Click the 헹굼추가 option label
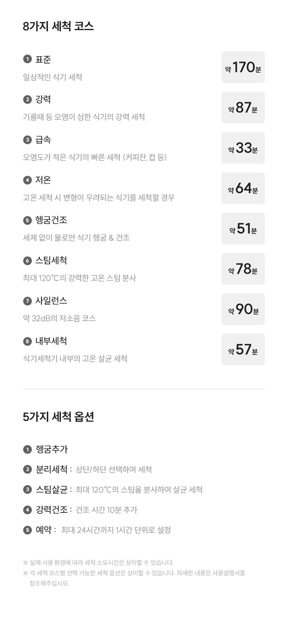 click(x=52, y=449)
